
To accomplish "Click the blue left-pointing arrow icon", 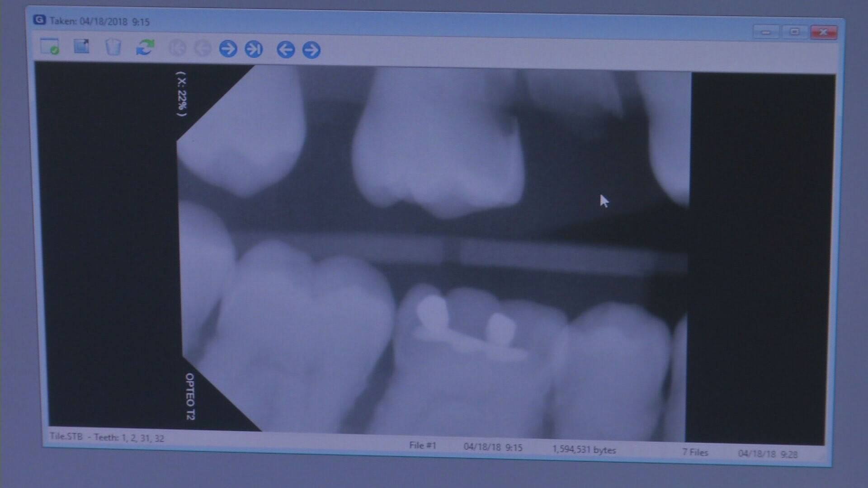I will [286, 49].
